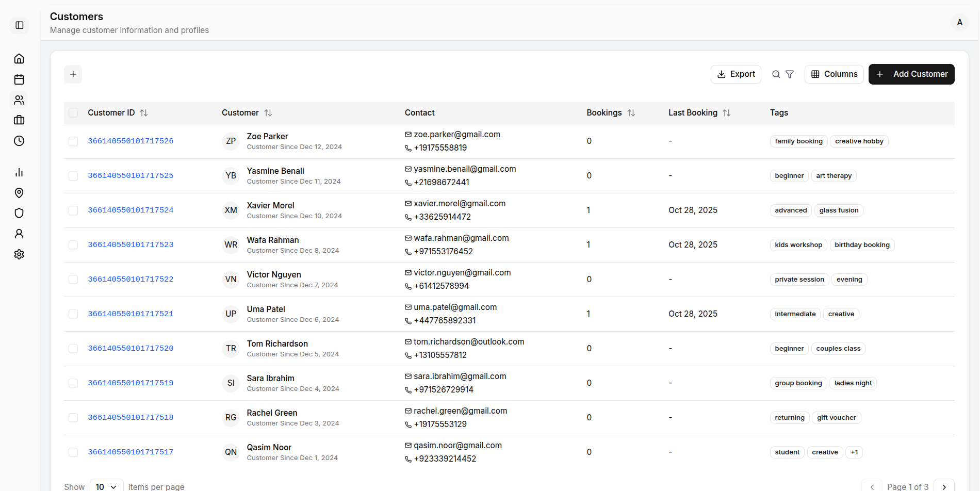Export the customer list
Image resolution: width=980 pixels, height=491 pixels.
pos(736,74)
